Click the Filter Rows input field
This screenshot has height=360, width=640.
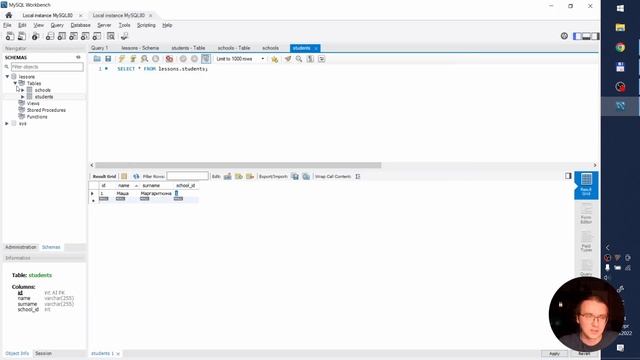(x=188, y=176)
